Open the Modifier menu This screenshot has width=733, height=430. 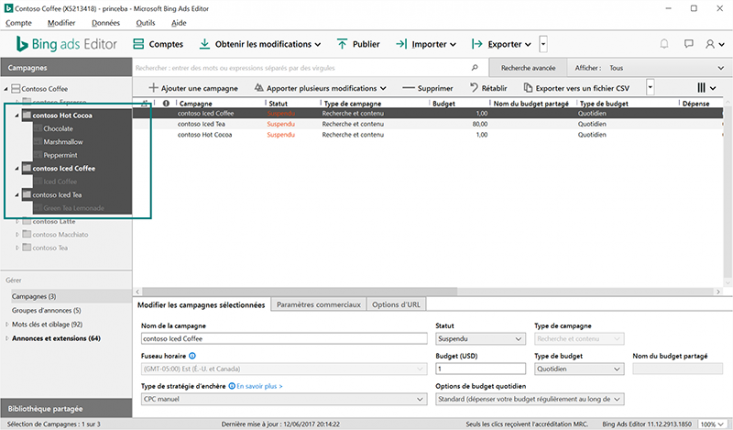61,23
